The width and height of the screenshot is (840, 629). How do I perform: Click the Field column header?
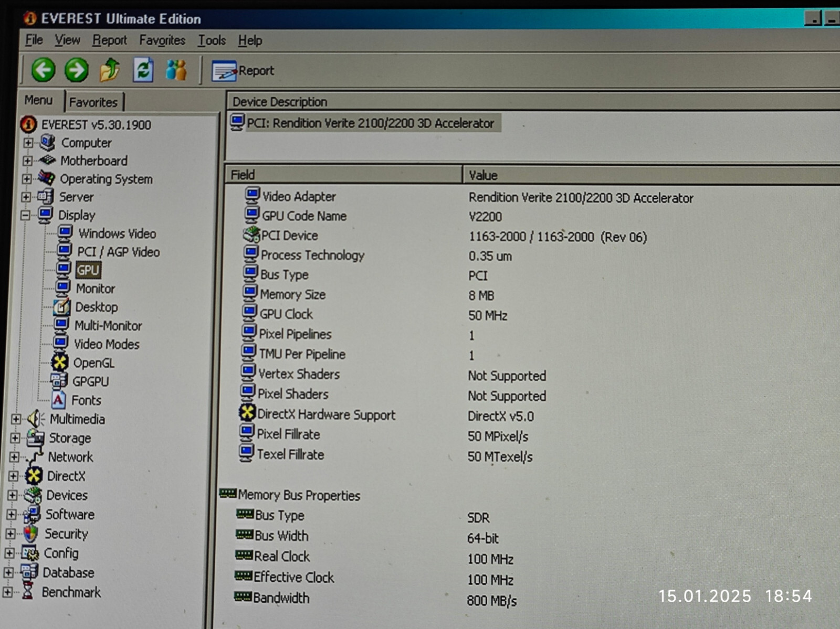point(344,175)
